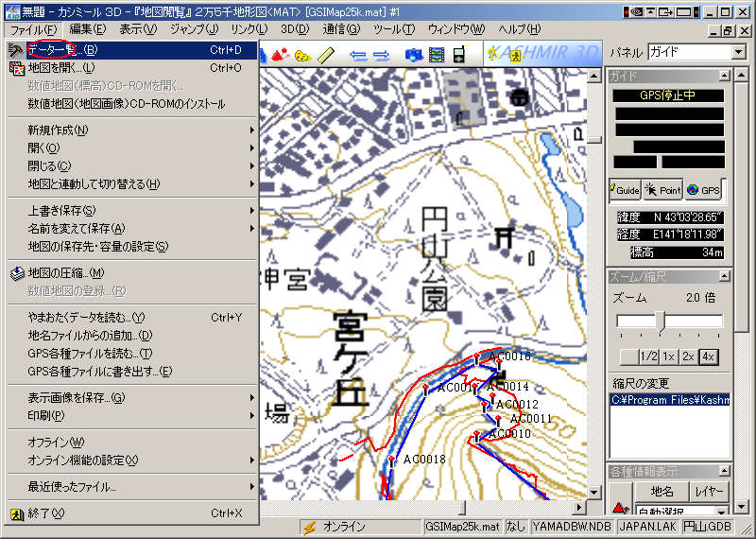Select the yellow palette icon in toolbar

tap(302, 55)
